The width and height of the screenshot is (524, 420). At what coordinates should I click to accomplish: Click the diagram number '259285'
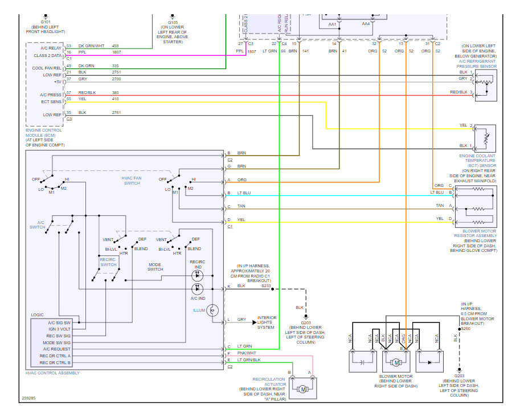click(28, 398)
